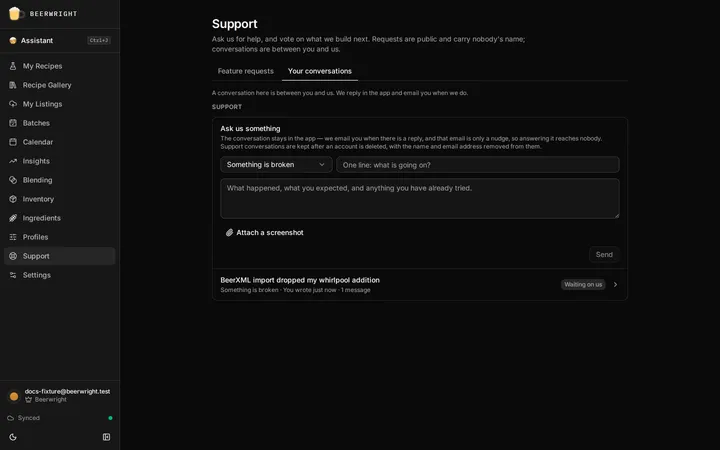Screen dimensions: 720x450
Task: Click the orange user avatar
Action: (x=14, y=396)
